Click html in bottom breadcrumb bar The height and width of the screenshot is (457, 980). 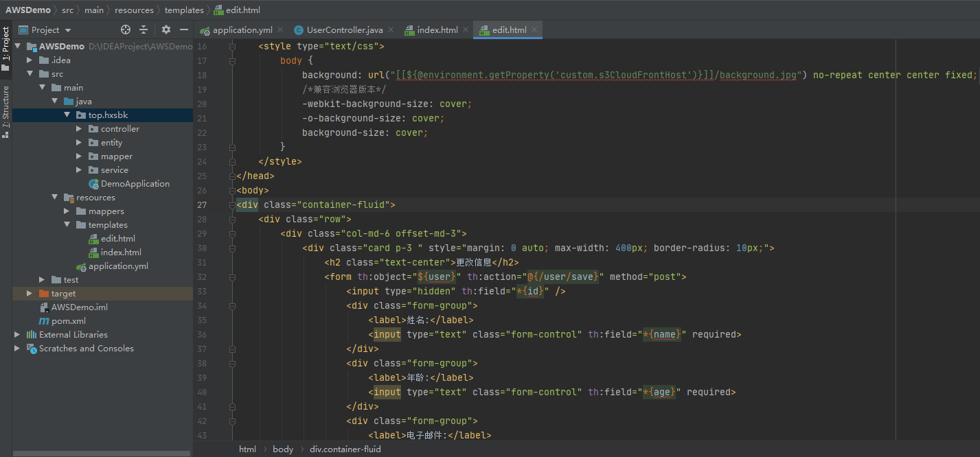(x=247, y=449)
